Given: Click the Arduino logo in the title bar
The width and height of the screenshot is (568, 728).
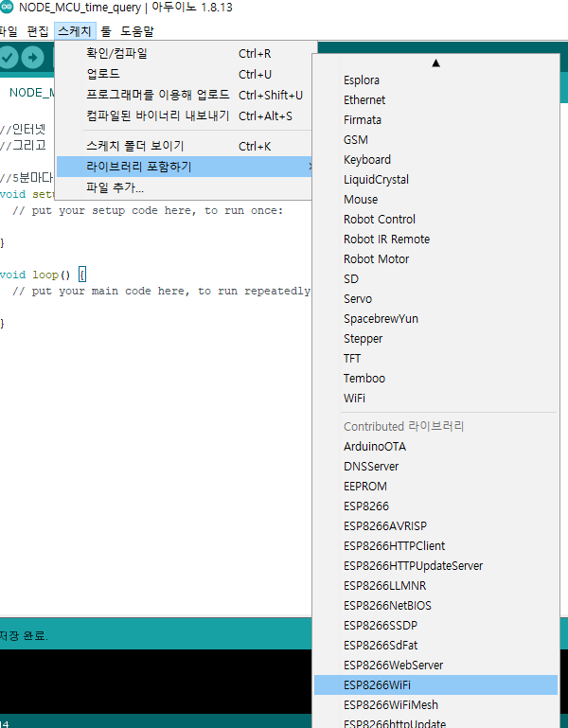Looking at the screenshot, I should [7, 7].
